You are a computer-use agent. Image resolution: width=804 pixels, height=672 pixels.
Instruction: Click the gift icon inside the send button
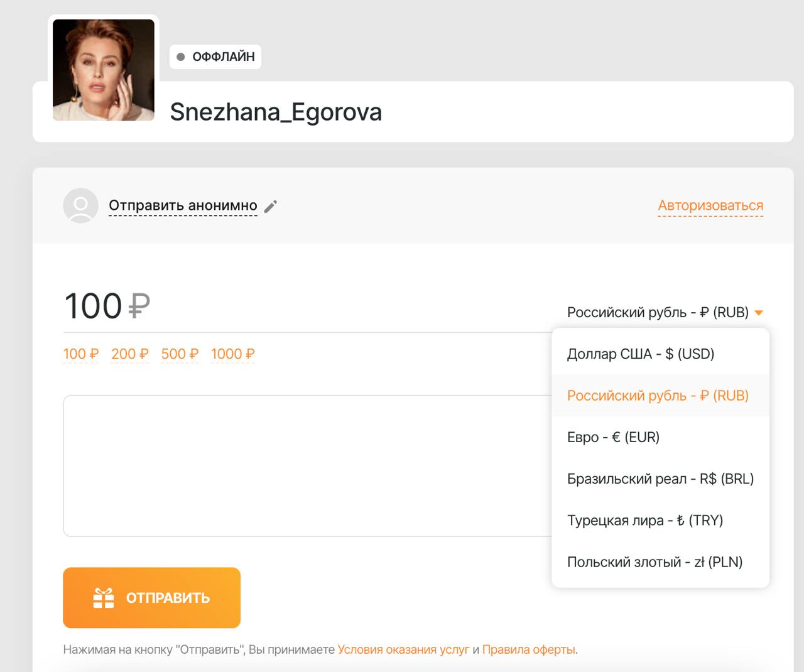click(104, 597)
